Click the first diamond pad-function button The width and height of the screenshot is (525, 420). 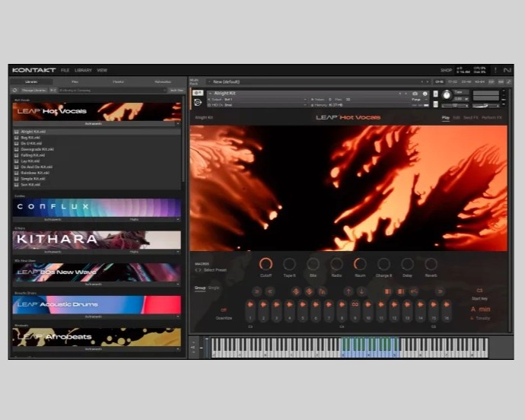point(296,291)
